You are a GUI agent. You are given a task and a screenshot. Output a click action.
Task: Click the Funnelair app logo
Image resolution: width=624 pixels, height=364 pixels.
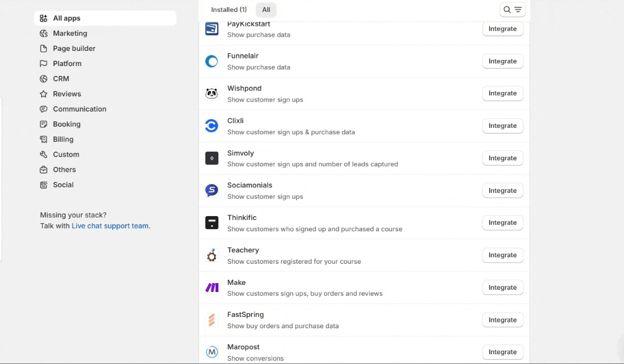212,61
